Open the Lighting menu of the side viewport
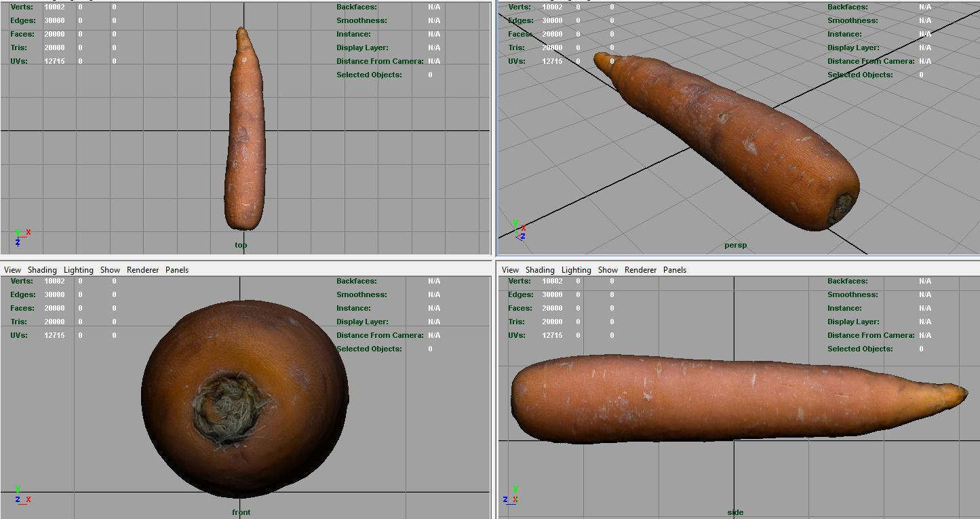 click(576, 269)
